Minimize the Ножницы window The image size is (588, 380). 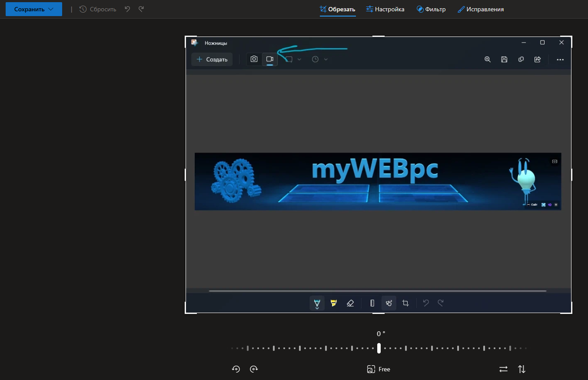[x=523, y=43]
